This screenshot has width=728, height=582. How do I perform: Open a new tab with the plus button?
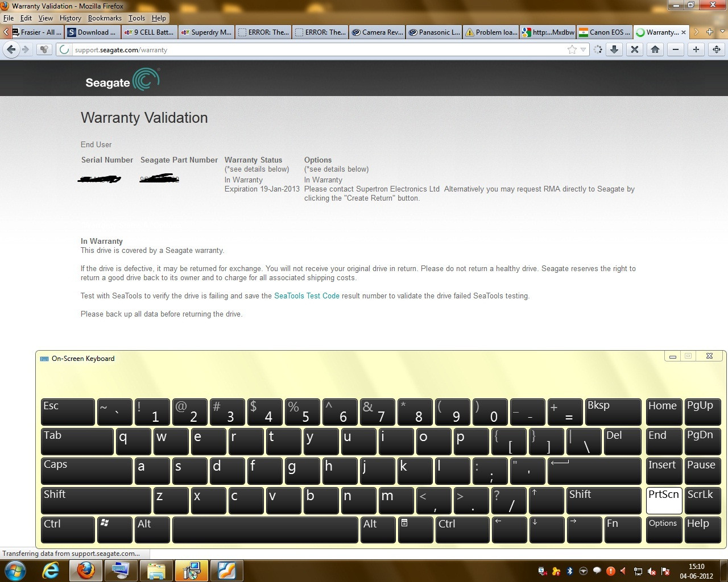pyautogui.click(x=710, y=32)
